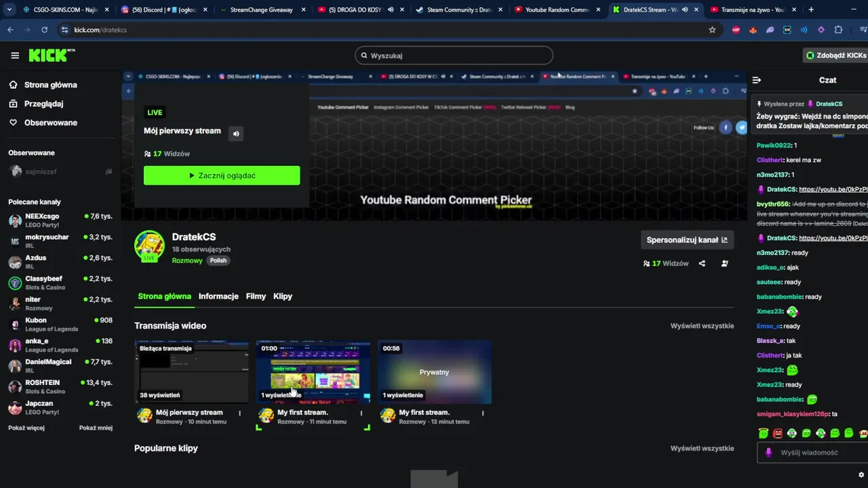Open options for 'Mój pierwszy stream' video
The image size is (868, 488).
pos(239,413)
